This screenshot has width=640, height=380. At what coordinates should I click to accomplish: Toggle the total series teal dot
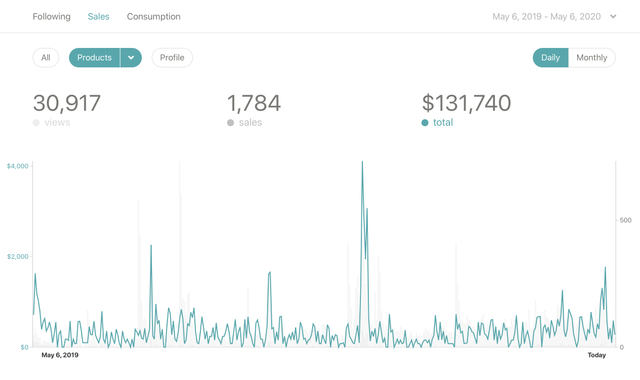coord(425,122)
